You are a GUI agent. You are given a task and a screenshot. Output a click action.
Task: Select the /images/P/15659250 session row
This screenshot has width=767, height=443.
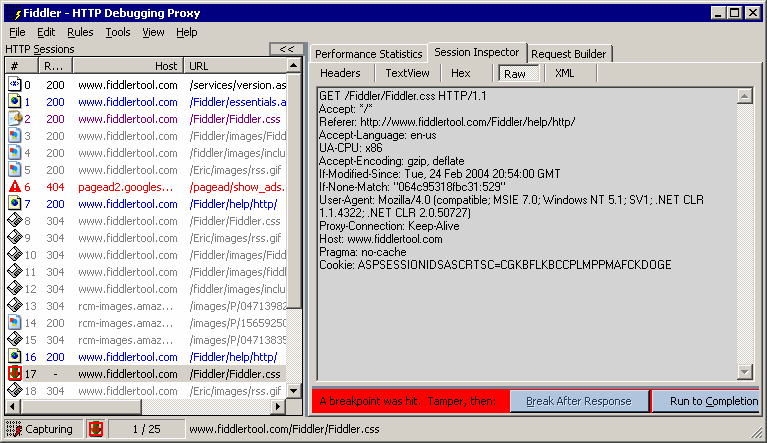point(146,323)
